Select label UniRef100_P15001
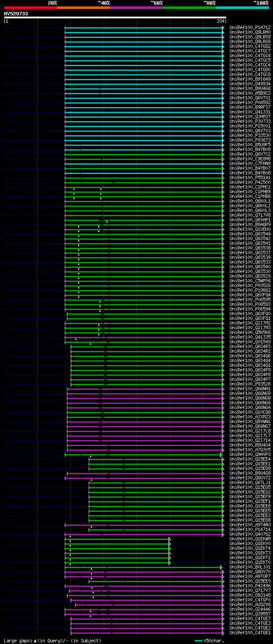The image size is (273, 644). click(x=250, y=126)
